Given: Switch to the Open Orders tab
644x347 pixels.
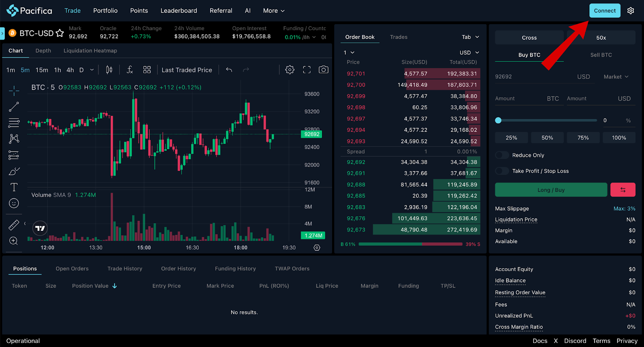Looking at the screenshot, I should pos(72,269).
